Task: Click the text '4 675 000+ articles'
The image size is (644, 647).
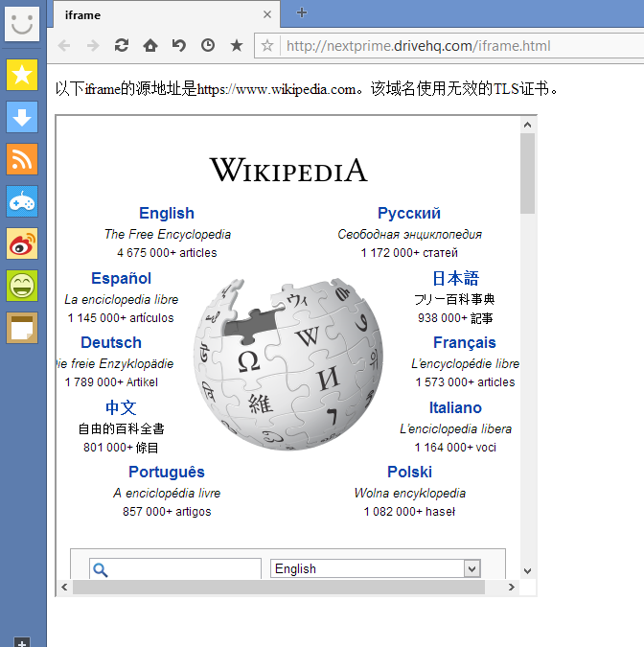Action: coord(167,253)
